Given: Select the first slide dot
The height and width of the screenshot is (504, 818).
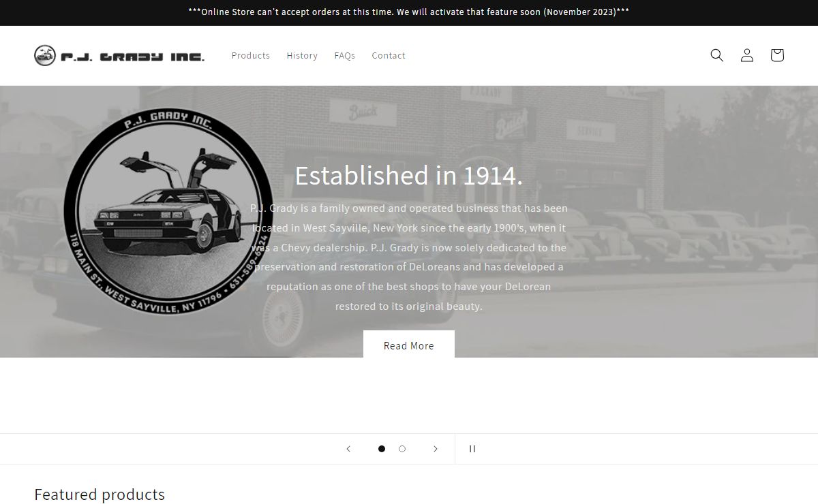Looking at the screenshot, I should coord(382,449).
